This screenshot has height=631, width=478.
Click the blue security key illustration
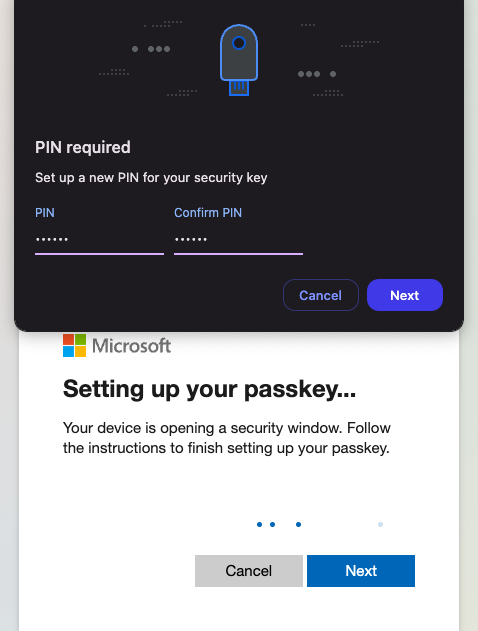click(239, 60)
